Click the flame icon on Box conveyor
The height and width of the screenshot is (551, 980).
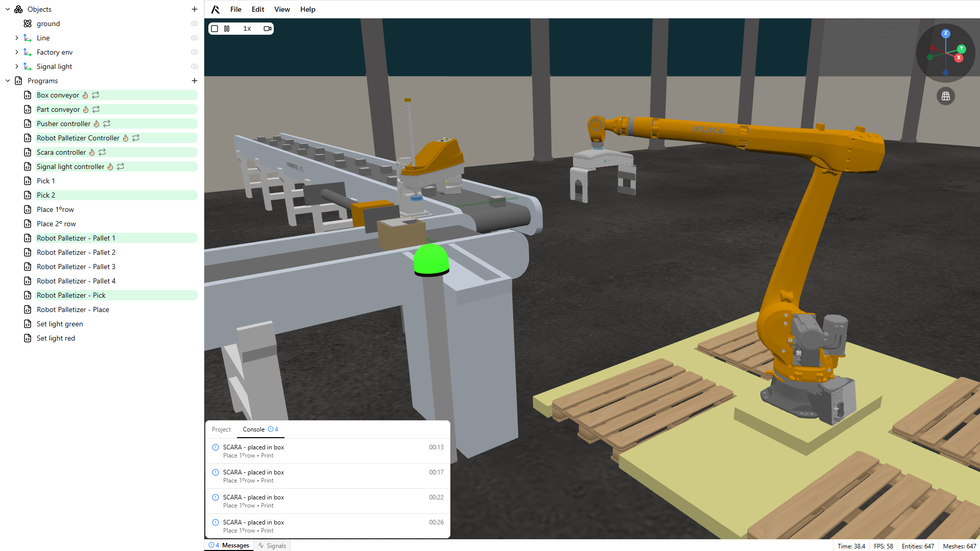pos(85,95)
